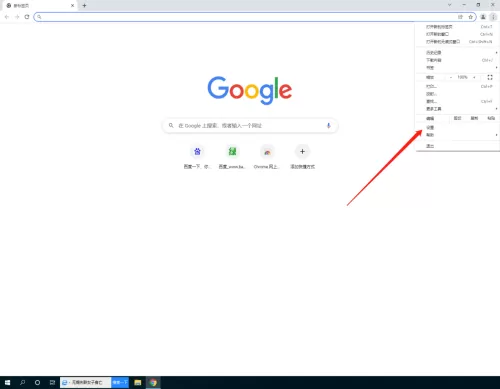The image size is (500, 389).
Task: Choose 查找 (find) in the menu
Action: pos(458,101)
